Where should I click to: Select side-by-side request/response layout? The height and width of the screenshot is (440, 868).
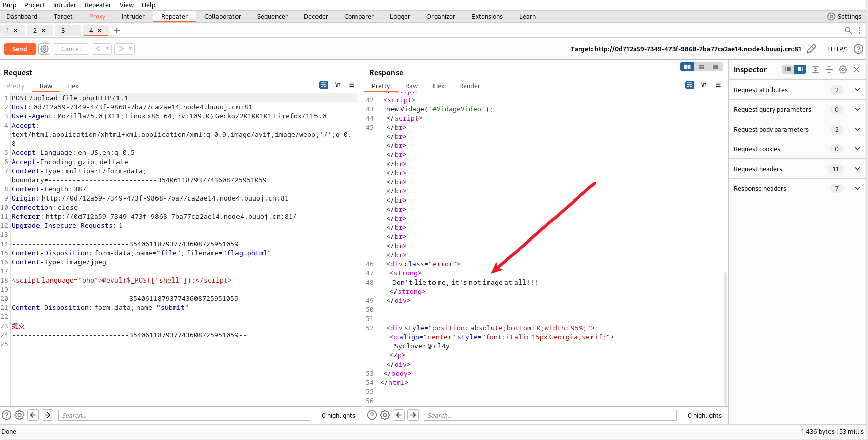[x=687, y=67]
